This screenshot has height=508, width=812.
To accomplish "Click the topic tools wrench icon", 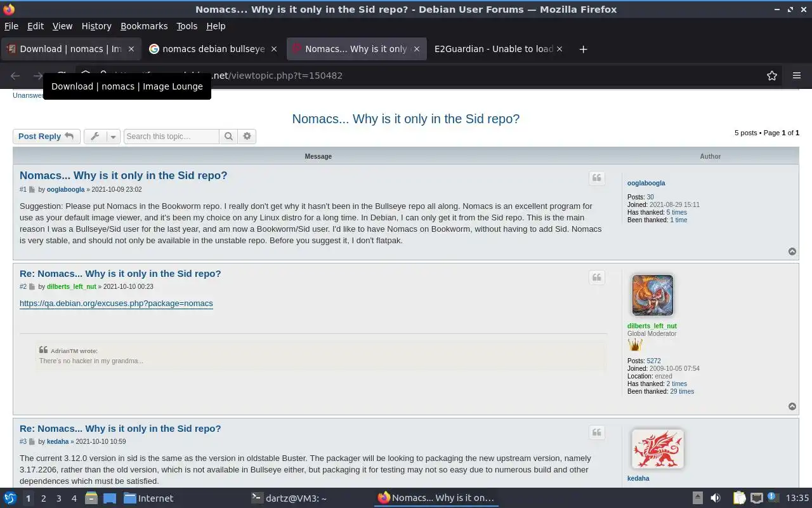I will click(95, 137).
